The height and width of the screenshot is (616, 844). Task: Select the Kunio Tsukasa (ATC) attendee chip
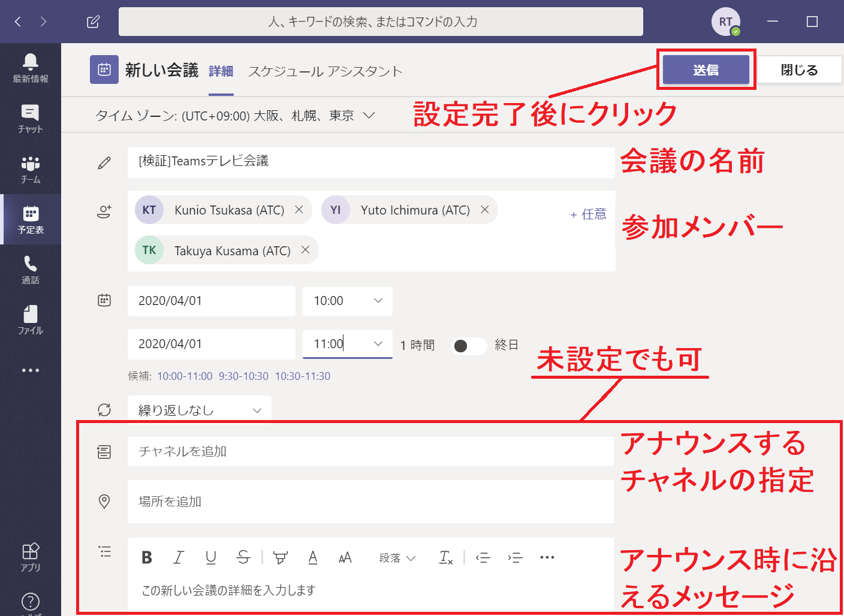tap(223, 210)
